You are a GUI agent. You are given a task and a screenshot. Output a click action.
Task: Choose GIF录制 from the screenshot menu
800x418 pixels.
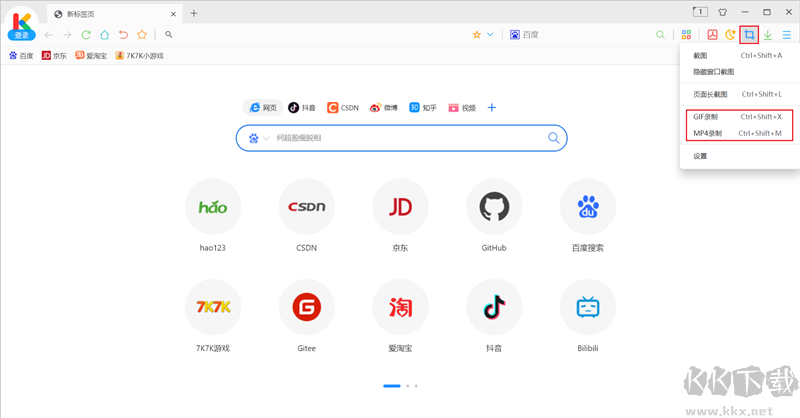738,117
